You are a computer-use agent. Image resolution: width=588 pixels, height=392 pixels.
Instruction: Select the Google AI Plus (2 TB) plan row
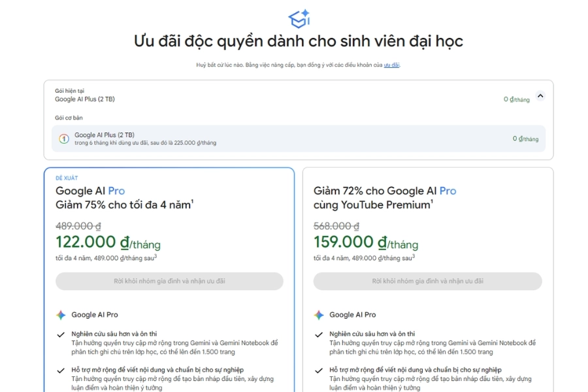(x=299, y=139)
